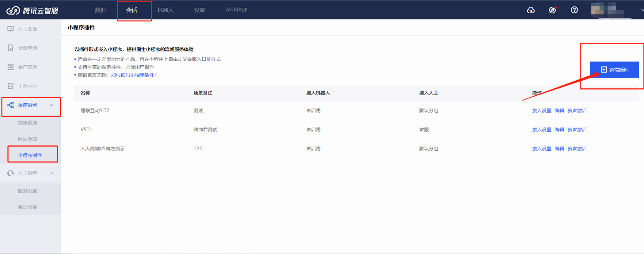Click the 客户管理 sidebar icon
Screen dimensions: 644x254
pos(10,67)
